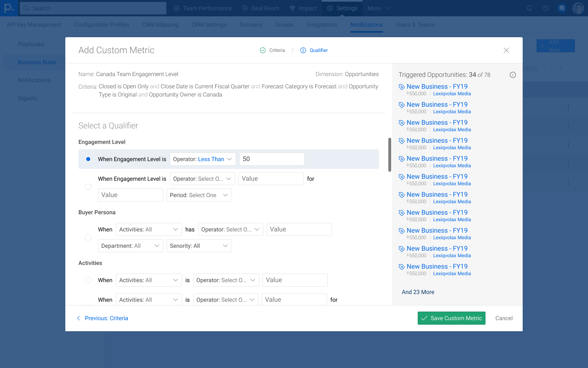Image resolution: width=588 pixels, height=368 pixels.
Task: Click the notification bell icon
Action: point(529,8)
